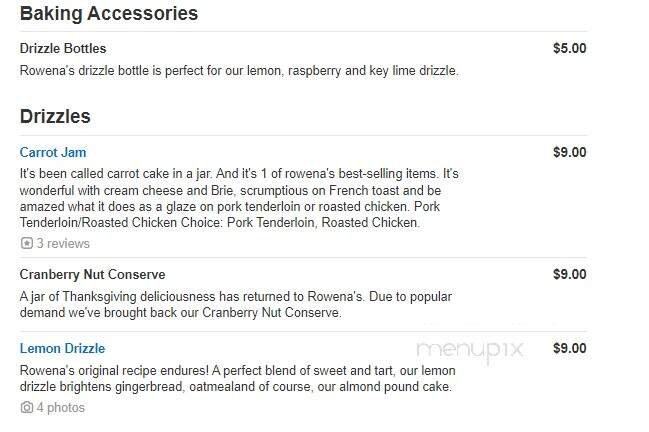Click the star icon beside 3 reviews
The width and height of the screenshot is (649, 432).
click(x=26, y=243)
